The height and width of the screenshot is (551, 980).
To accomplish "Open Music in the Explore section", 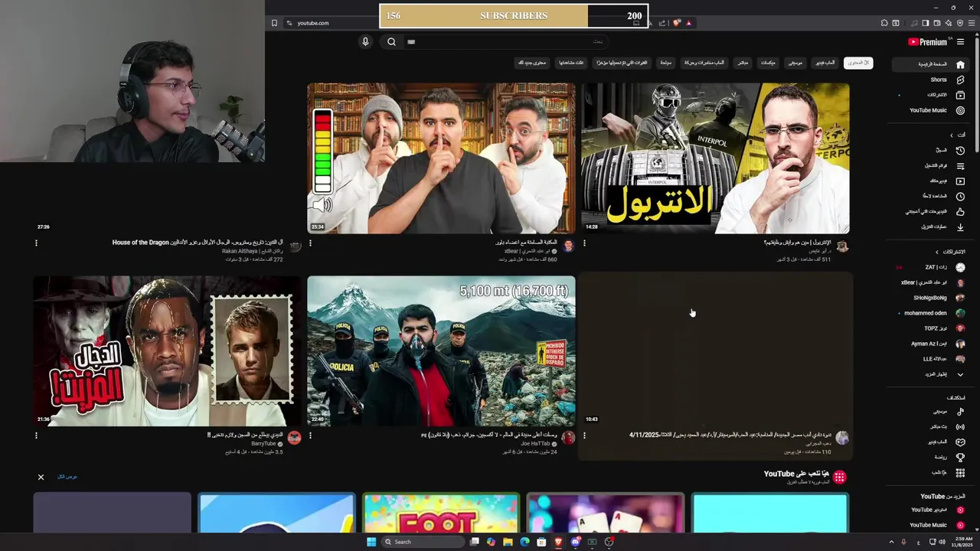I will coord(931,412).
